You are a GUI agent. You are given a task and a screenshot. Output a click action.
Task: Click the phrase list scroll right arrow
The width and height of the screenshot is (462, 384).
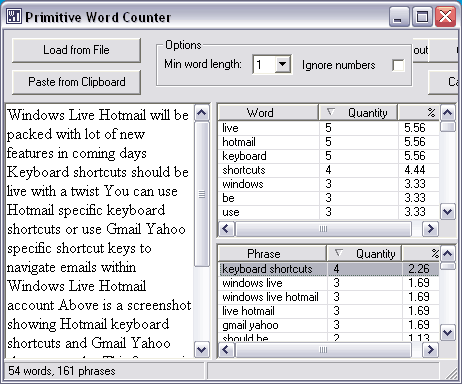430,350
